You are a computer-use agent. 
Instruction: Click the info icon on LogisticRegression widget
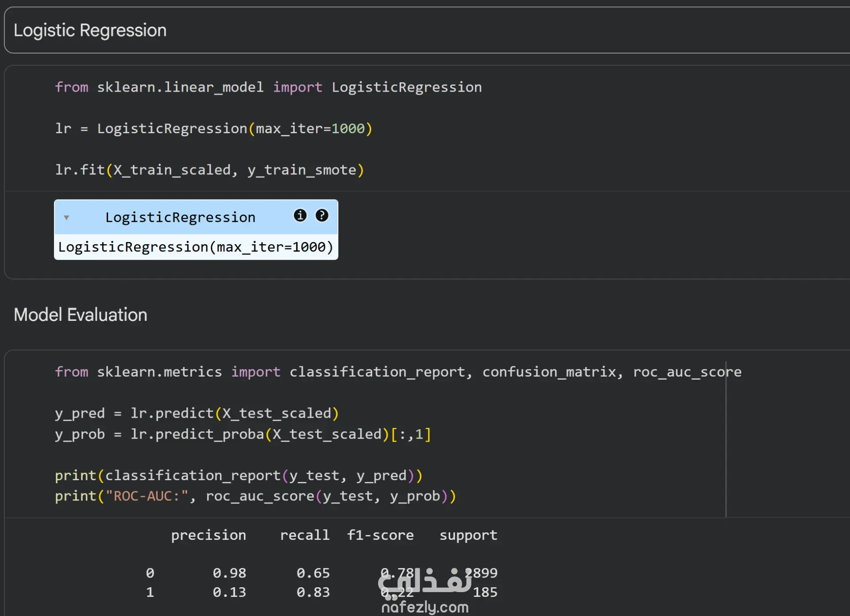click(x=300, y=216)
